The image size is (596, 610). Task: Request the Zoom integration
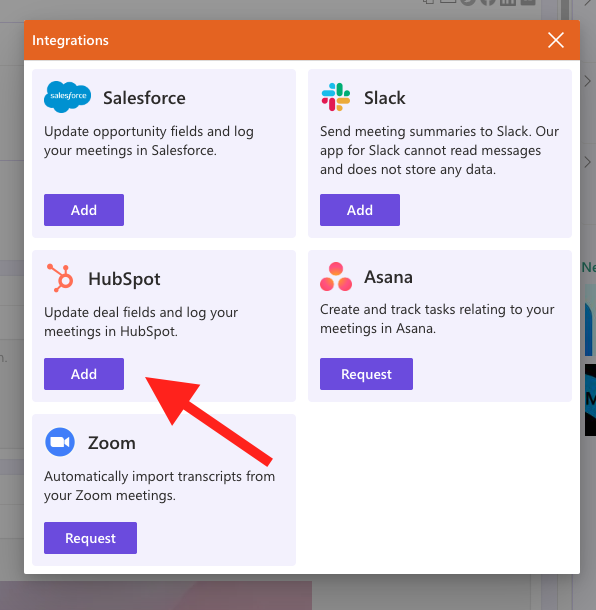tap(90, 538)
